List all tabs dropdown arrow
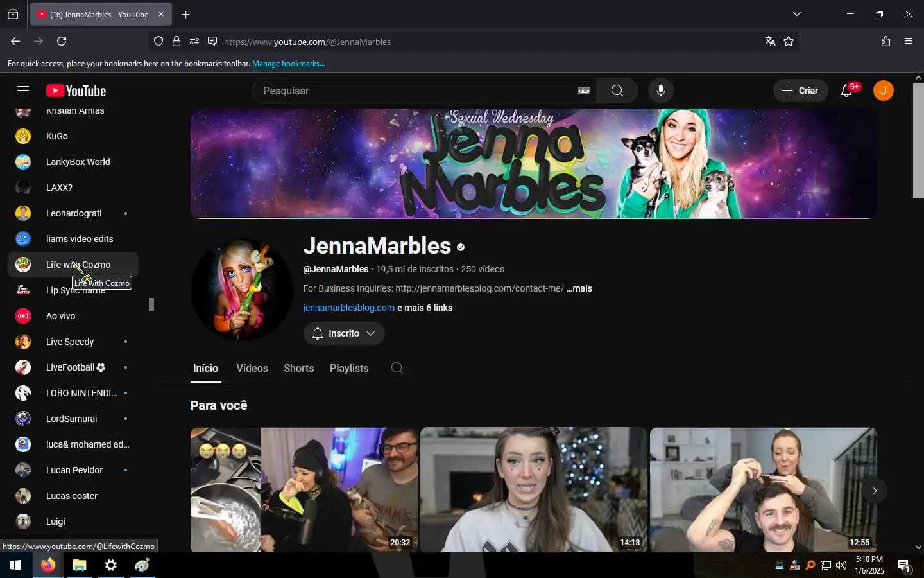The height and width of the screenshot is (578, 924). pyautogui.click(x=797, y=14)
